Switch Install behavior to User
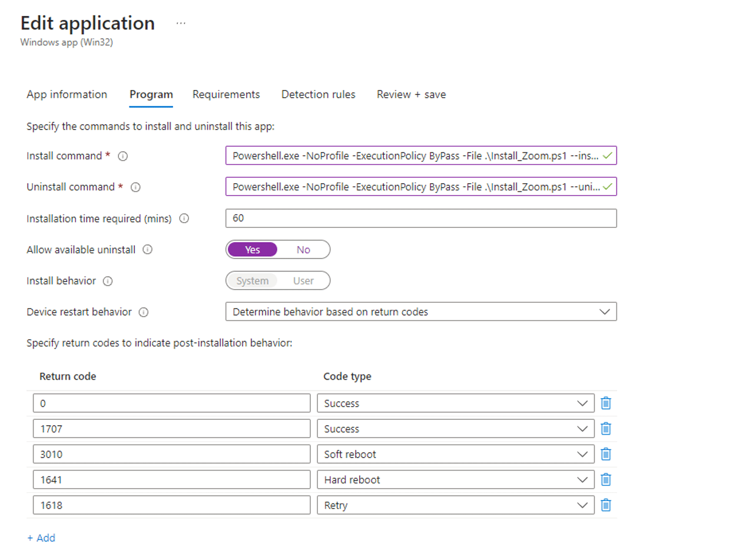This screenshot has height=560, width=756. (303, 280)
